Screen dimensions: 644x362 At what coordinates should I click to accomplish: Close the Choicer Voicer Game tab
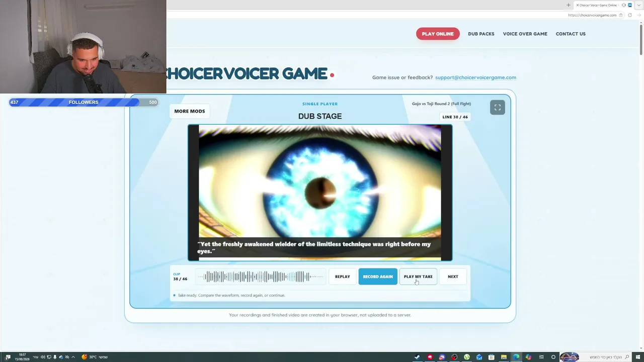(577, 5)
